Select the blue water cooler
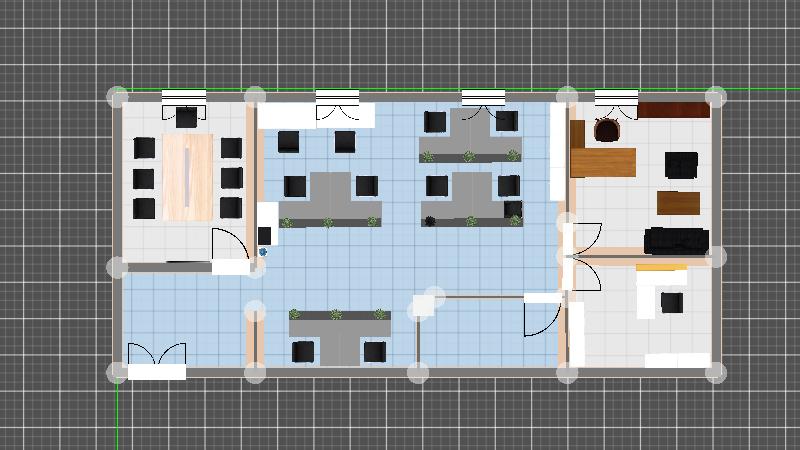Screen dimensions: 800x450 tap(263, 252)
